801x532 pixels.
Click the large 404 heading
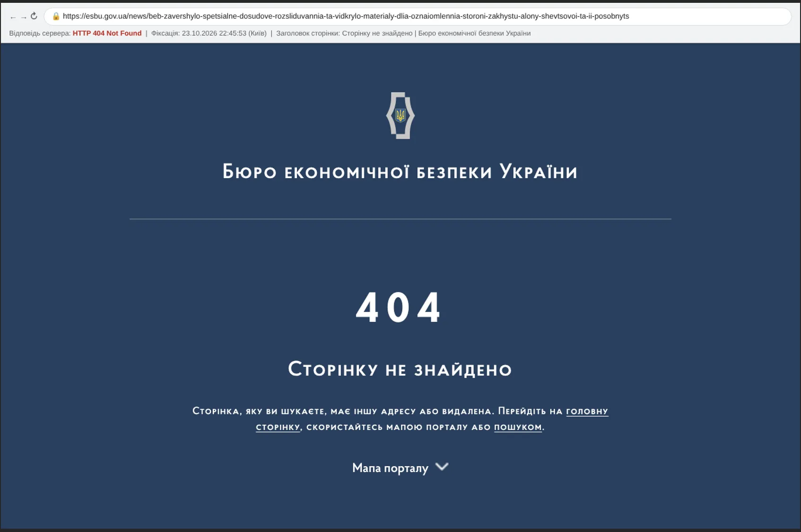click(x=398, y=308)
